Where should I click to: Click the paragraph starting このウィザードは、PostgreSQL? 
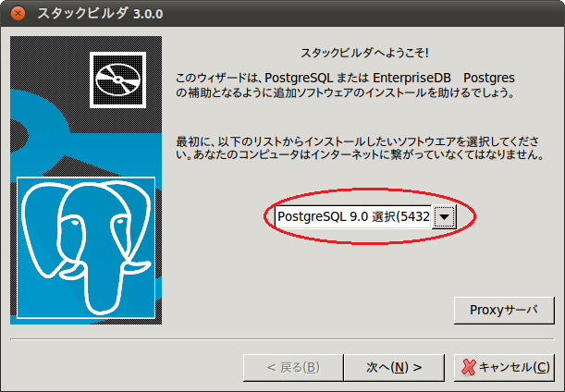[x=345, y=85]
